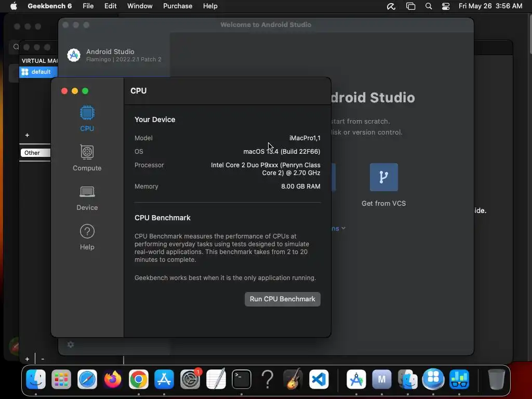Launch Safari from the Dock
The width and height of the screenshot is (532, 399).
[x=87, y=379]
